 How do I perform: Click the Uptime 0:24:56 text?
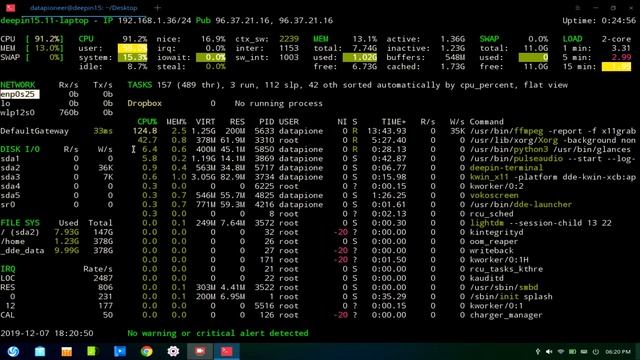(599, 20)
